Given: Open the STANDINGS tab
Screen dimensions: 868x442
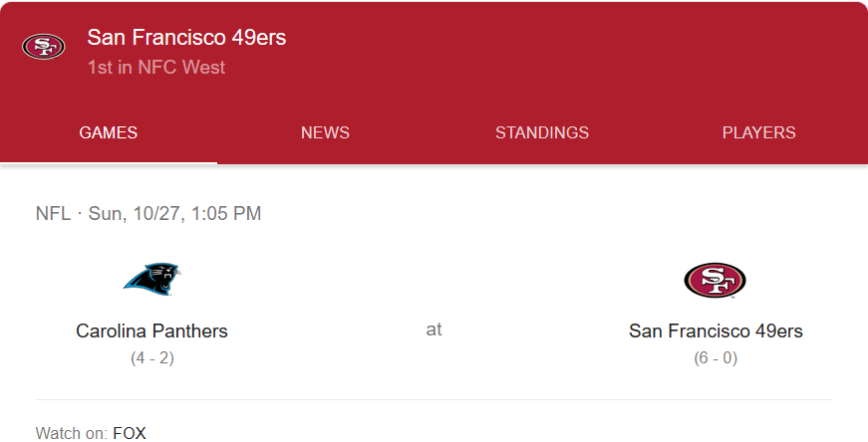Looking at the screenshot, I should (x=542, y=132).
